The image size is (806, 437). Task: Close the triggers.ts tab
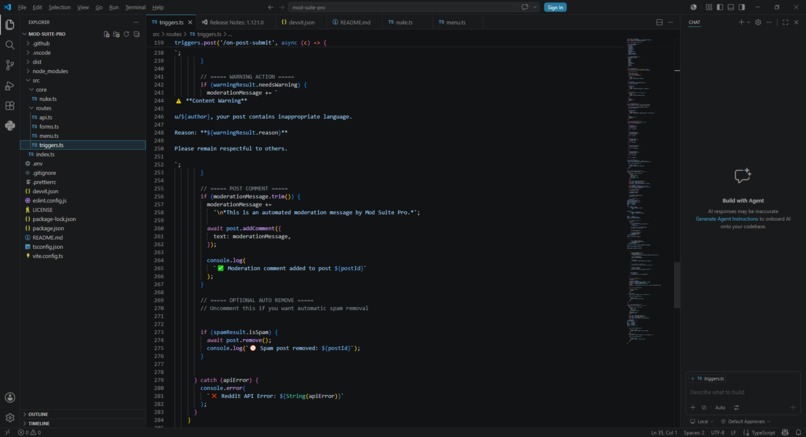click(190, 22)
